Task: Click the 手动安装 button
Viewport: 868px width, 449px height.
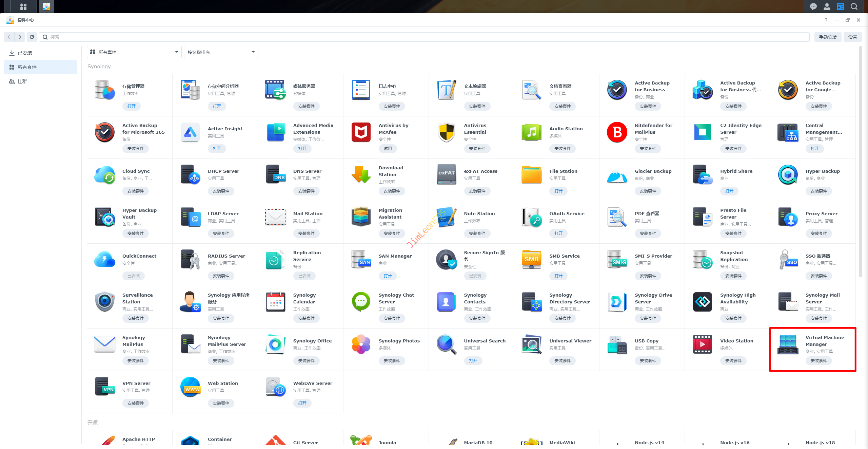Action: (x=828, y=37)
